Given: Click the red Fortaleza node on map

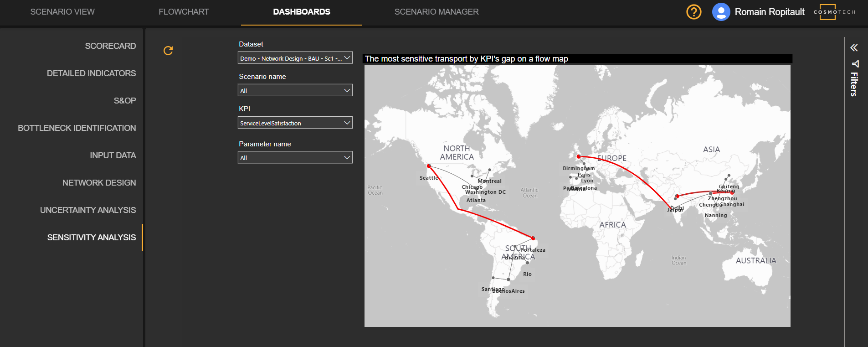Looking at the screenshot, I should [533, 238].
